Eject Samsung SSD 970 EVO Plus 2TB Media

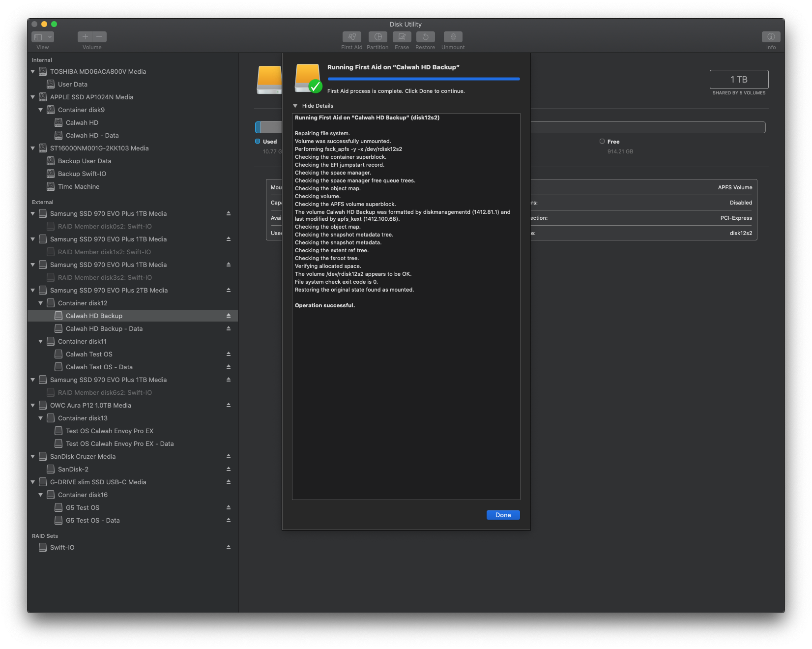229,290
